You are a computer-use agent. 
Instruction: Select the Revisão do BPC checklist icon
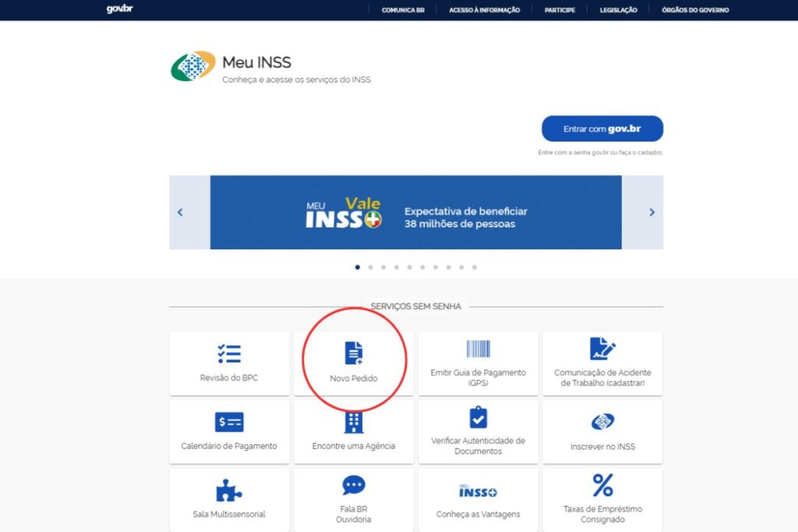pyautogui.click(x=229, y=354)
